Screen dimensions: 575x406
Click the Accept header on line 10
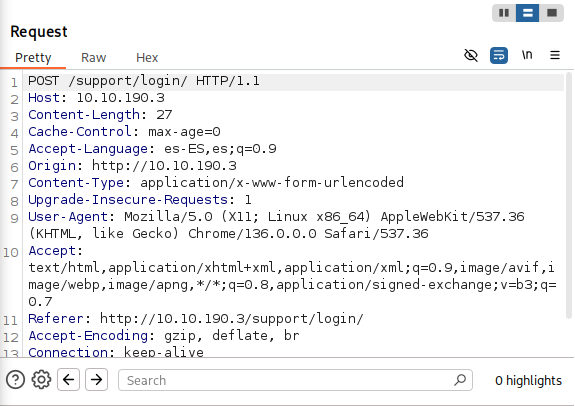click(52, 251)
